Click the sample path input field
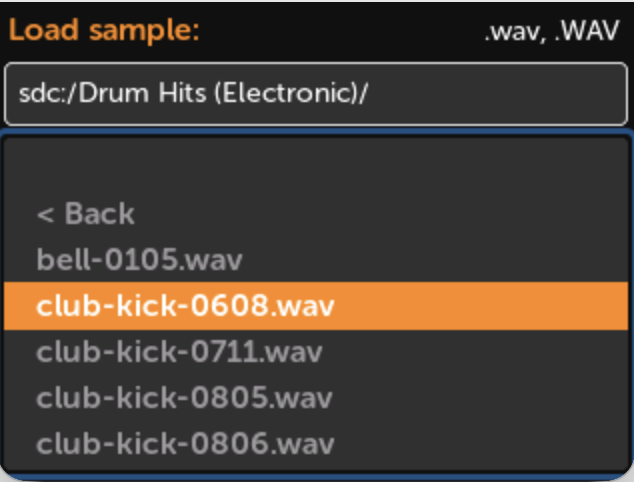This screenshot has height=482, width=634. [316, 95]
